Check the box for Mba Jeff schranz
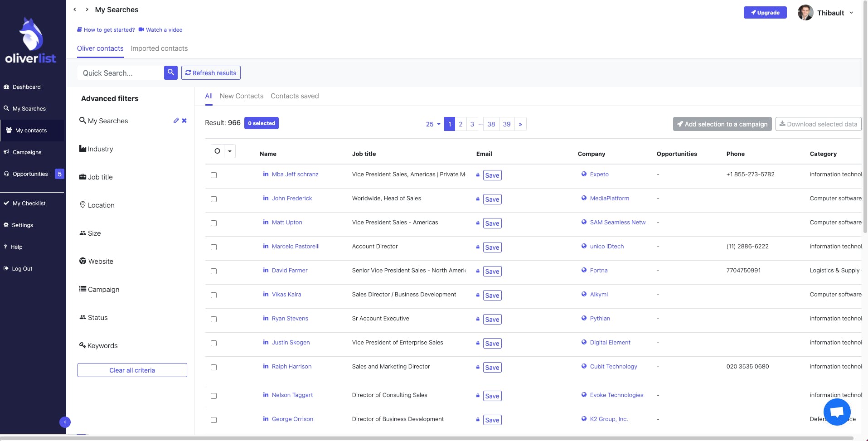The width and height of the screenshot is (868, 441). pos(213,175)
